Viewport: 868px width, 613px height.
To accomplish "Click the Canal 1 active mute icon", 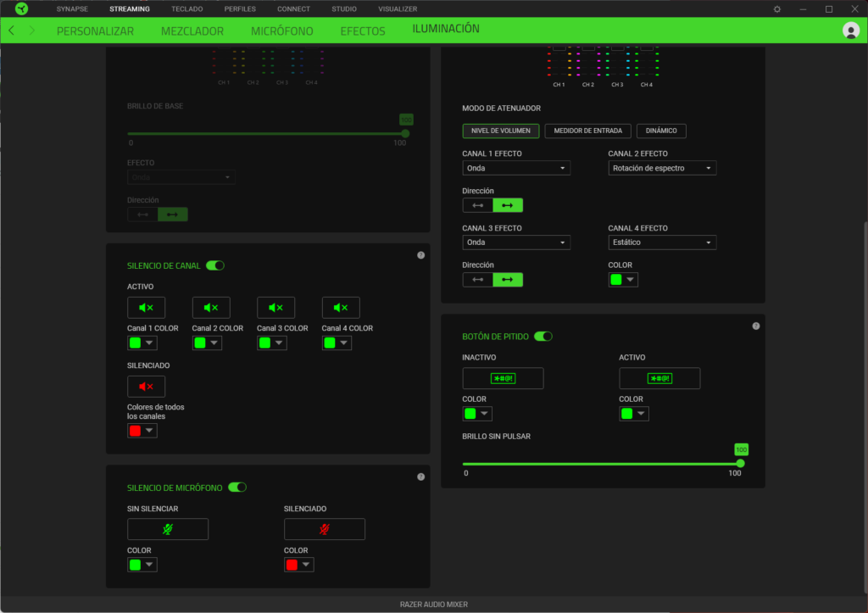I will (x=146, y=308).
